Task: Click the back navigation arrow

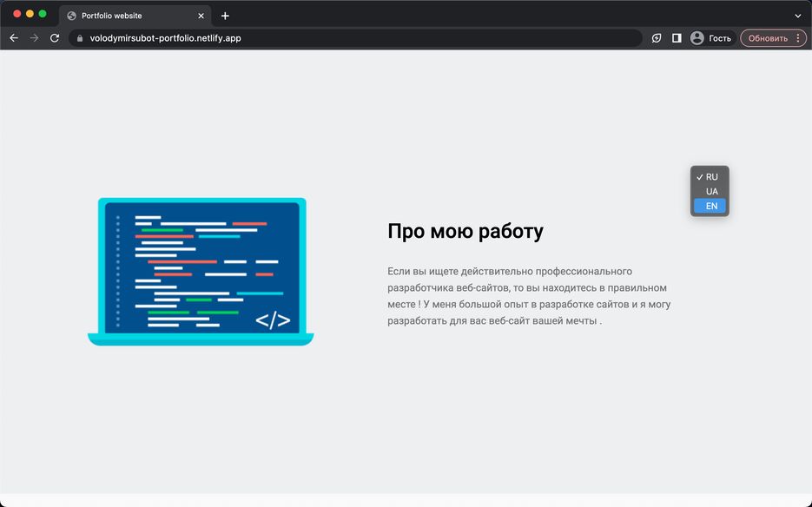Action: pos(13,37)
